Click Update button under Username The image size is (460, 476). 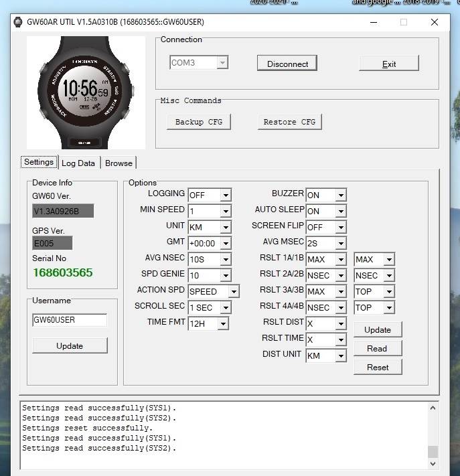pos(70,345)
